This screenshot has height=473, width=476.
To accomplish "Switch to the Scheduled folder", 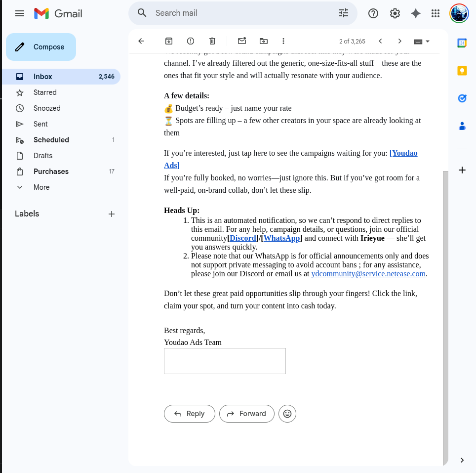I will point(51,140).
